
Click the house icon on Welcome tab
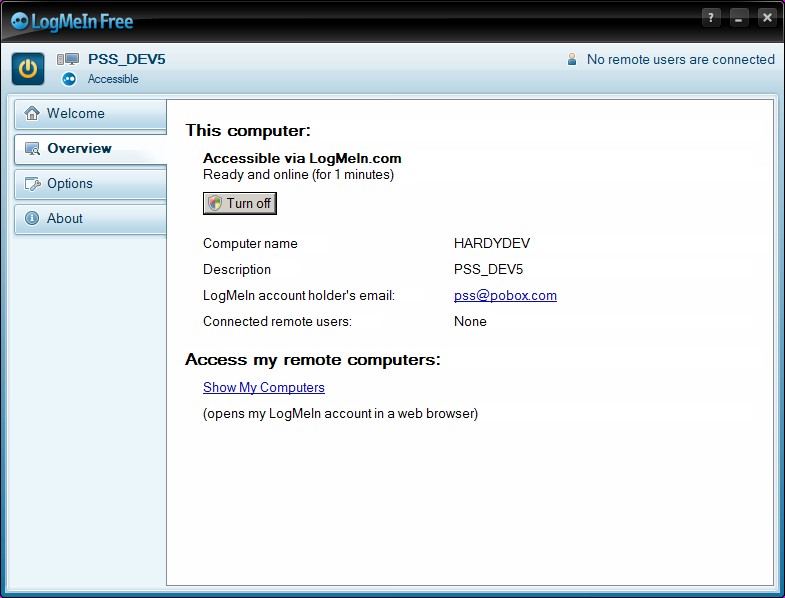coord(32,113)
